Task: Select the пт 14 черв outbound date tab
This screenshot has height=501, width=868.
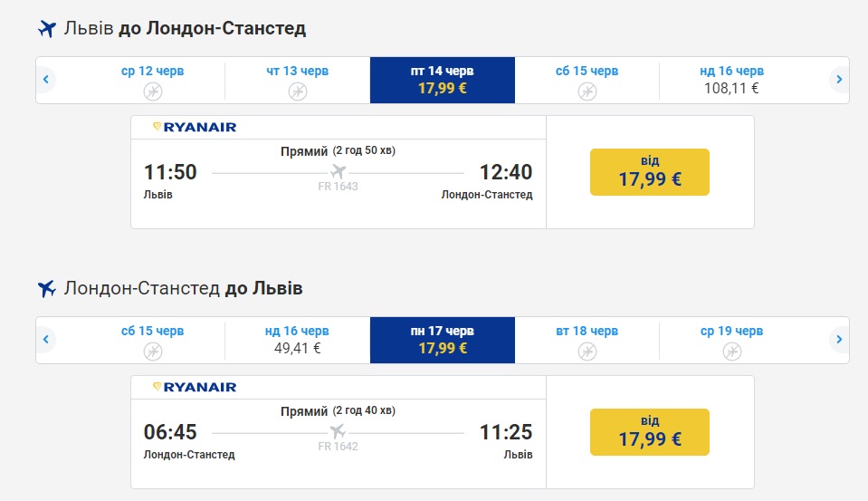Action: (x=442, y=80)
